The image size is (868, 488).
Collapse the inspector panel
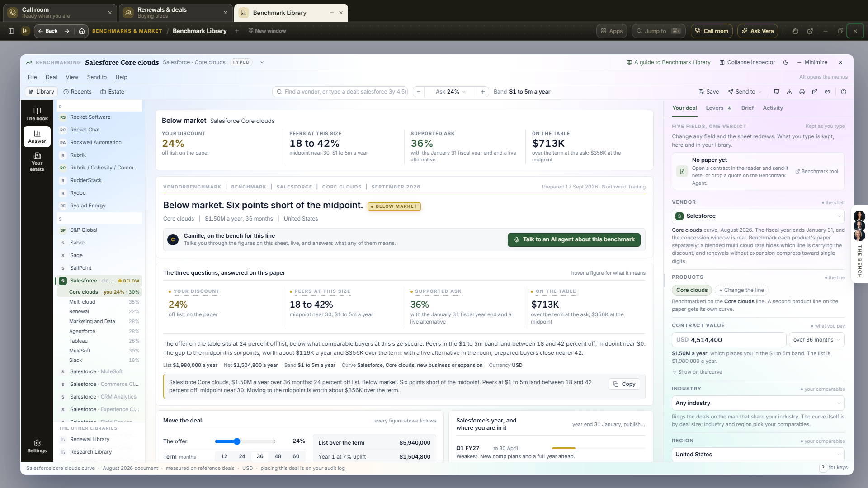click(x=747, y=62)
